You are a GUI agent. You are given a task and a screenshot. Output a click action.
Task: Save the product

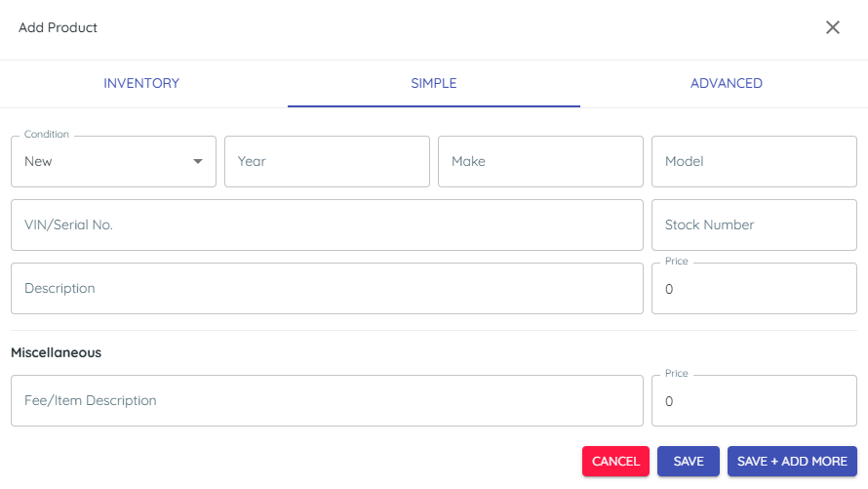(689, 462)
